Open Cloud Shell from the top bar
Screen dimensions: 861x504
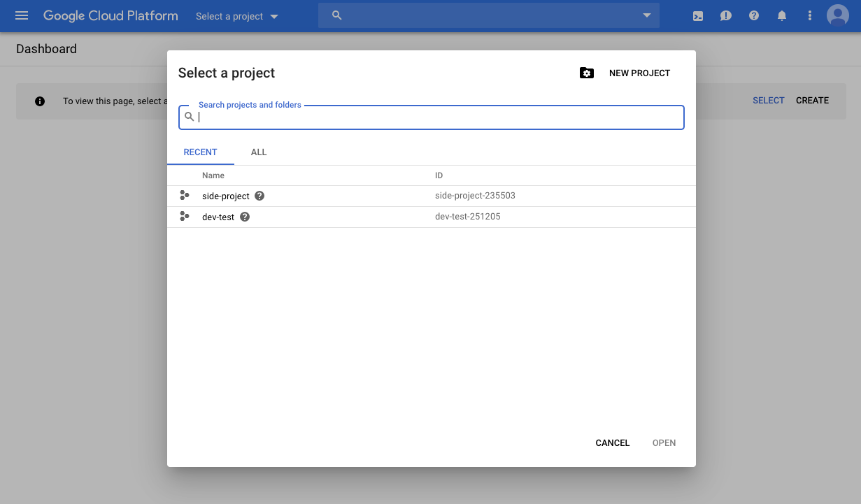[x=698, y=15]
